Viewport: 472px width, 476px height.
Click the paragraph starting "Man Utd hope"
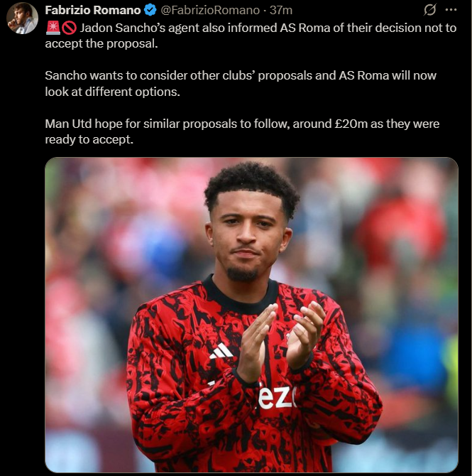(242, 131)
